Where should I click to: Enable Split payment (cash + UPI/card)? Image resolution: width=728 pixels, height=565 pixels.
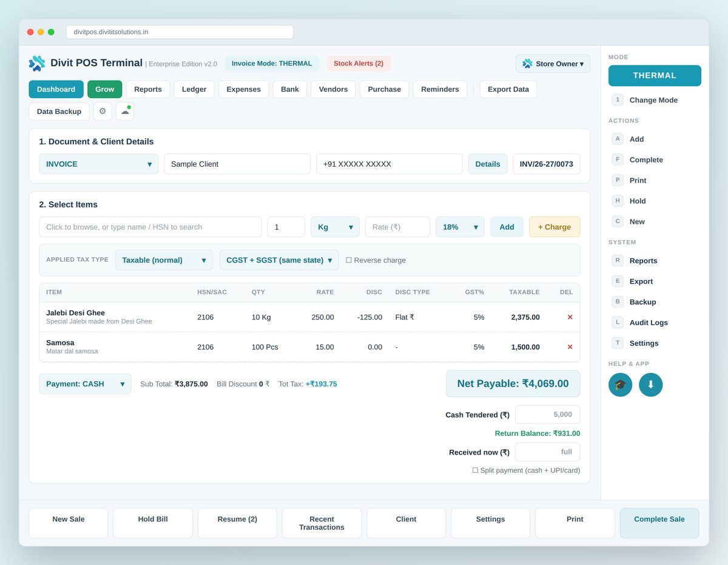(x=476, y=470)
